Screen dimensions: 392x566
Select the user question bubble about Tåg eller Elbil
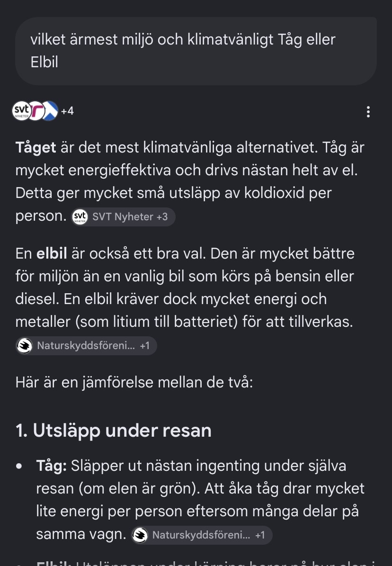196,51
